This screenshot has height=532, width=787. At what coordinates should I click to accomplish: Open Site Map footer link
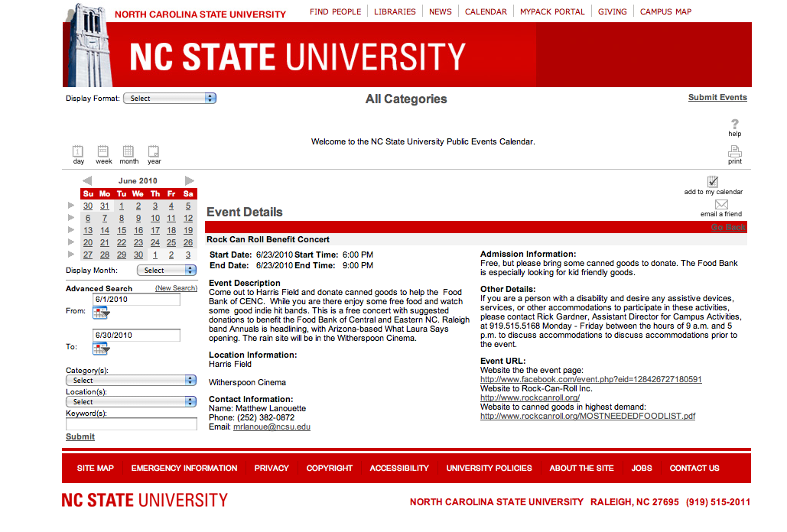point(96,468)
